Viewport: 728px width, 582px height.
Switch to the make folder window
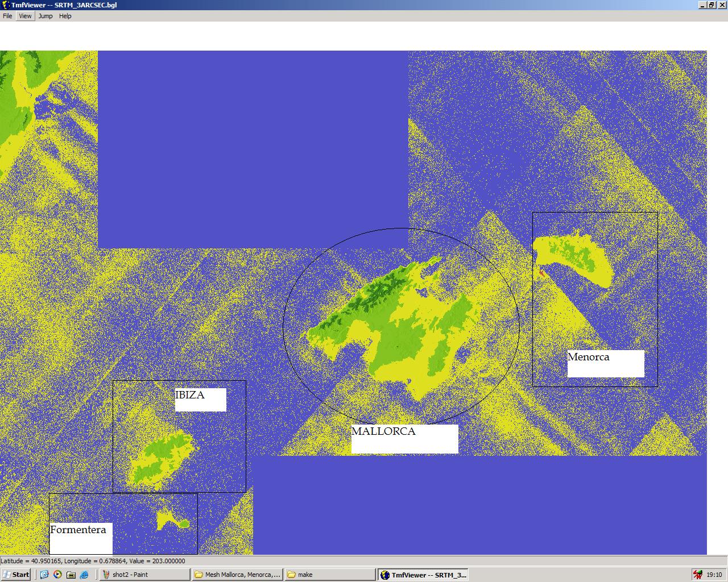[x=330, y=575]
